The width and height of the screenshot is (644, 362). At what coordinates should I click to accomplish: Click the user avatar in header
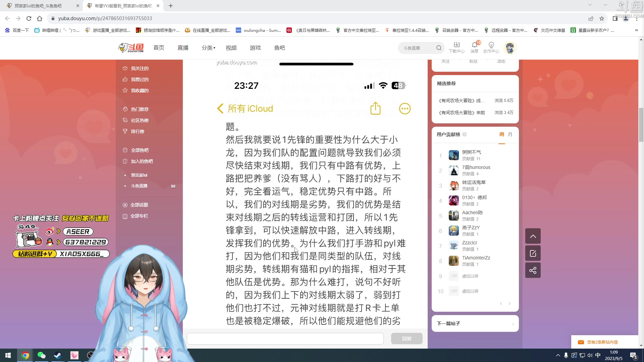[x=510, y=48]
